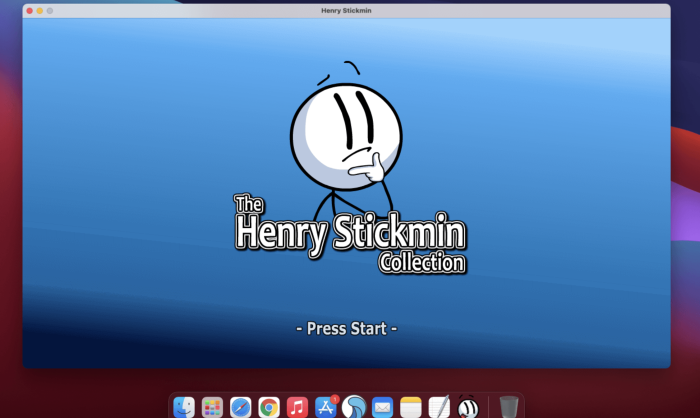Open the yellow Notes app icon
Screen dimensions: 700x418
point(410,407)
